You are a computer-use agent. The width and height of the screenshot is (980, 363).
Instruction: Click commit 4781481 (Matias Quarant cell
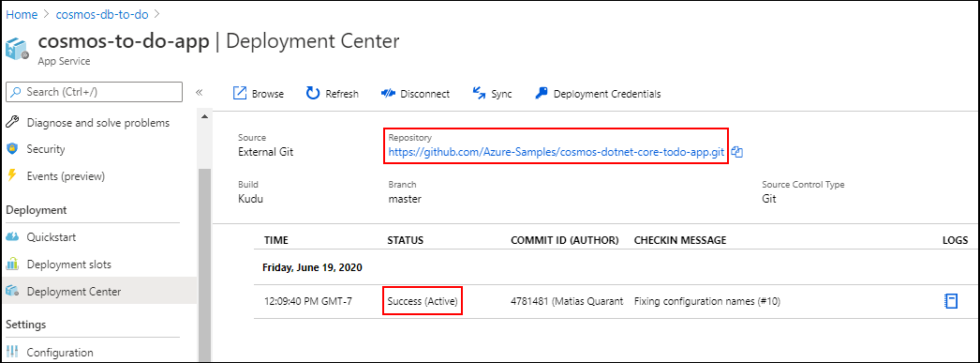(567, 302)
